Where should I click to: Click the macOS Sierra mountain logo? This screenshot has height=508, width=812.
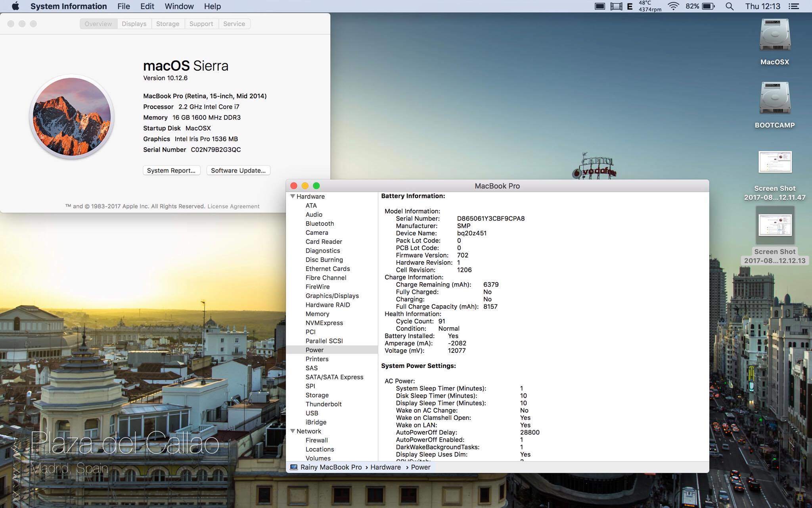tap(72, 117)
